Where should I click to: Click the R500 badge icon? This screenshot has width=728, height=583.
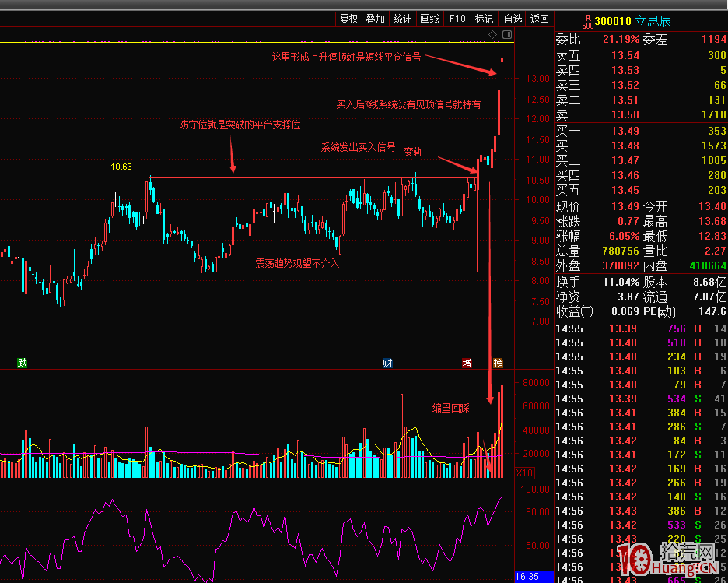coord(588,22)
